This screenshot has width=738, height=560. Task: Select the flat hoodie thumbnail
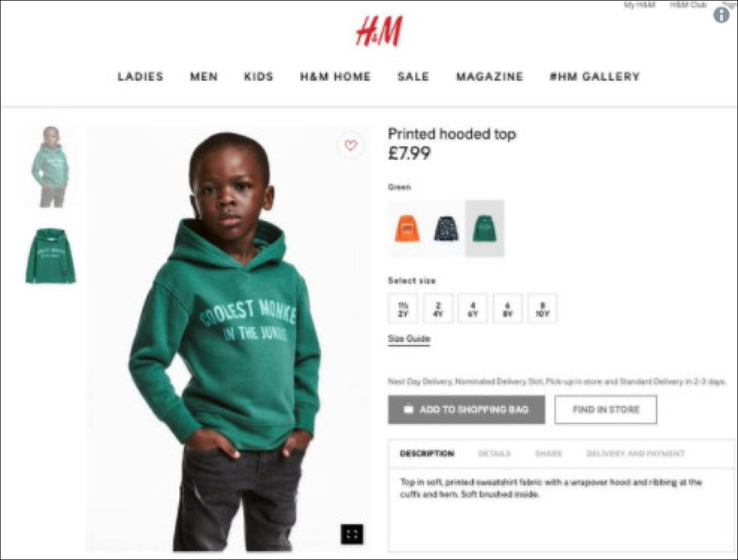pos(51,256)
